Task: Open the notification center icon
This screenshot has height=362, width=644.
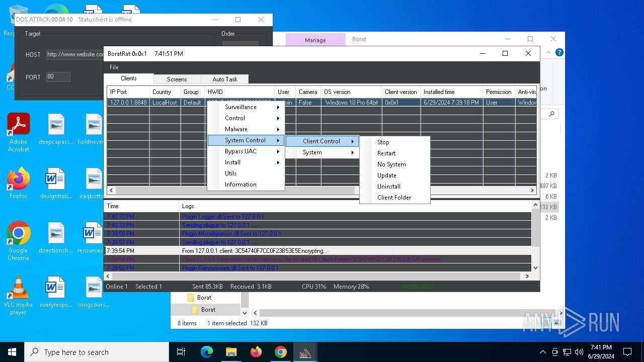Action: (x=627, y=352)
